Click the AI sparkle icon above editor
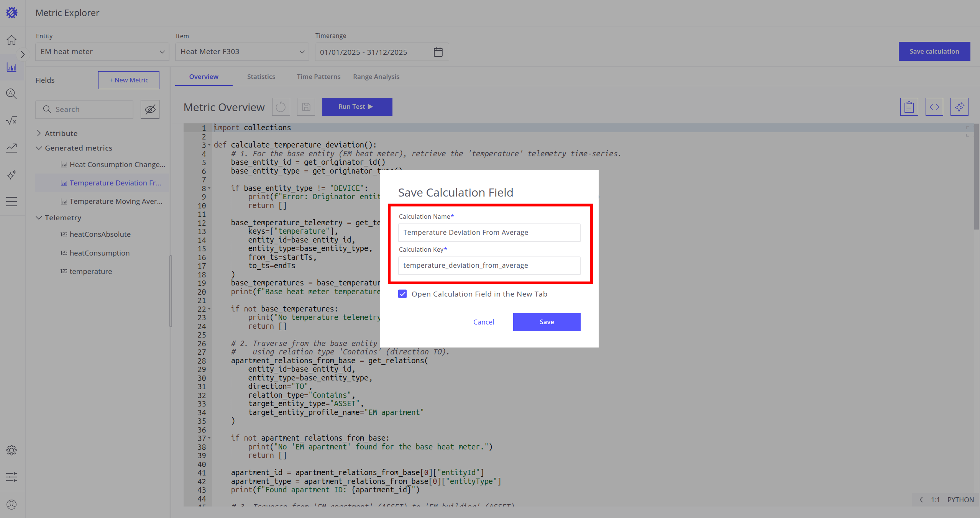This screenshot has height=518, width=980. coord(959,107)
